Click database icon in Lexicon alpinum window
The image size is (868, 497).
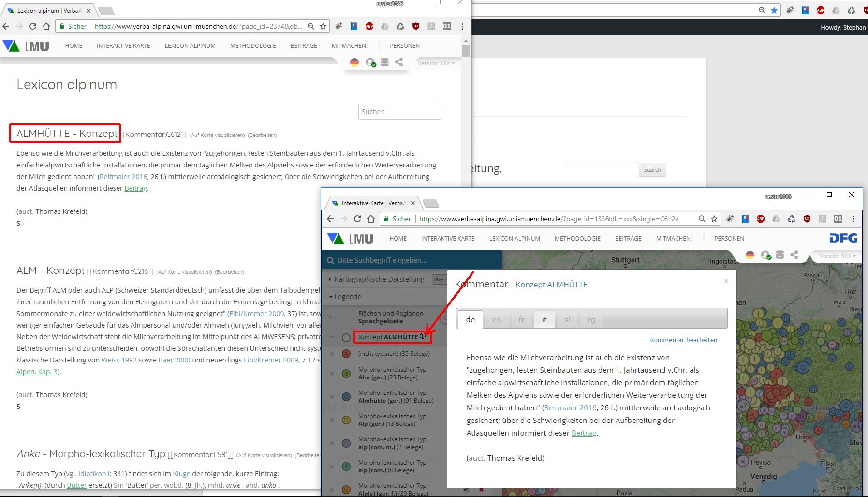pos(384,62)
